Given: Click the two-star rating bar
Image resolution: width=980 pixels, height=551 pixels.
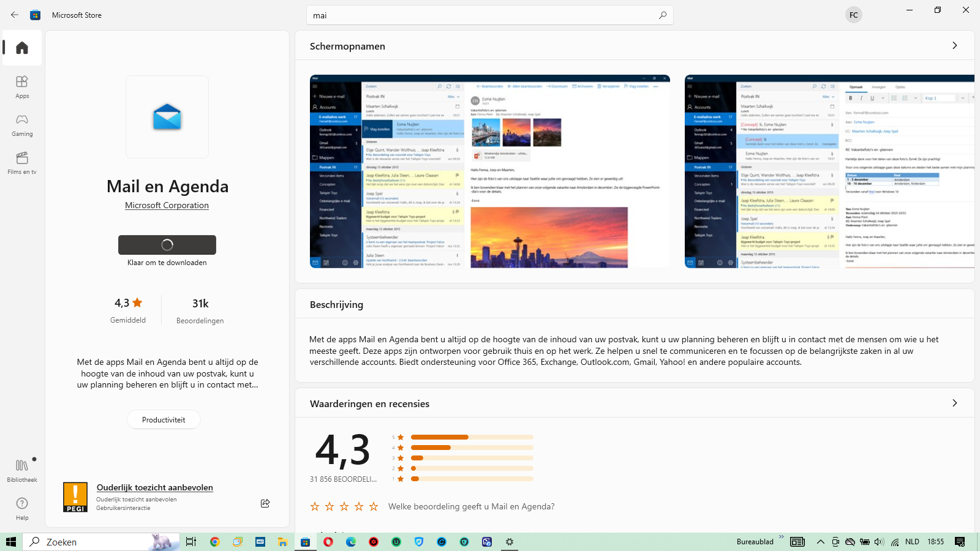Looking at the screenshot, I should pos(472,468).
